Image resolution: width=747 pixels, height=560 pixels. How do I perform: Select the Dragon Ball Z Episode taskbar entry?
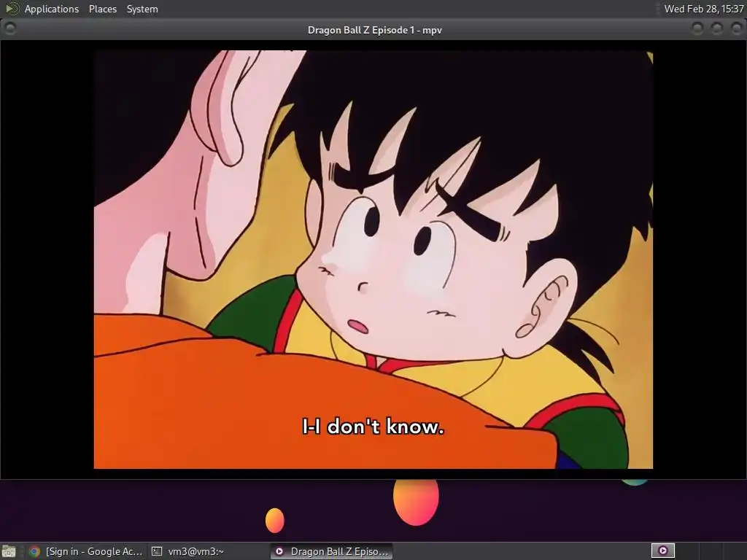pyautogui.click(x=332, y=551)
